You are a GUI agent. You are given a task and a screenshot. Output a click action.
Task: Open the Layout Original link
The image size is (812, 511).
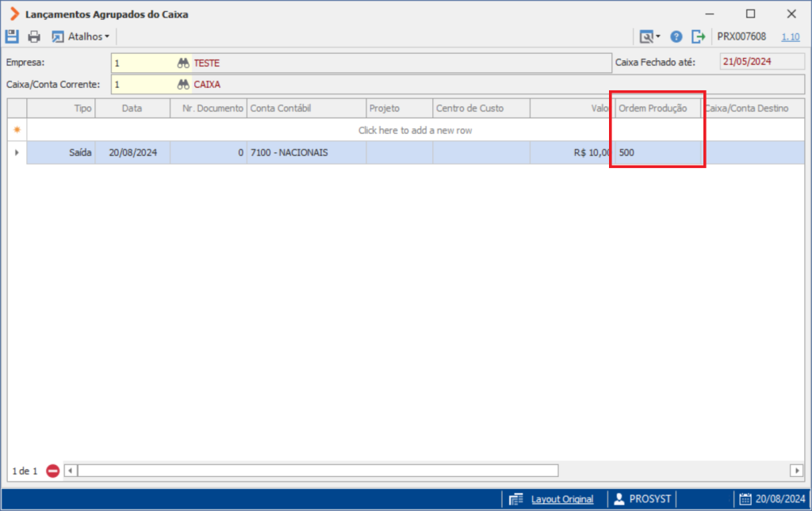click(562, 499)
